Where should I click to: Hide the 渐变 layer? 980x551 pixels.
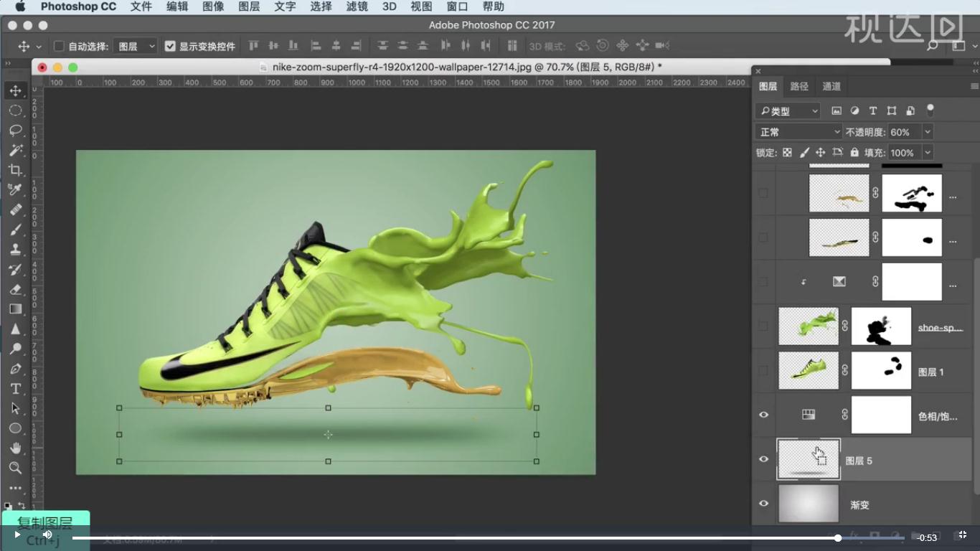[763, 504]
